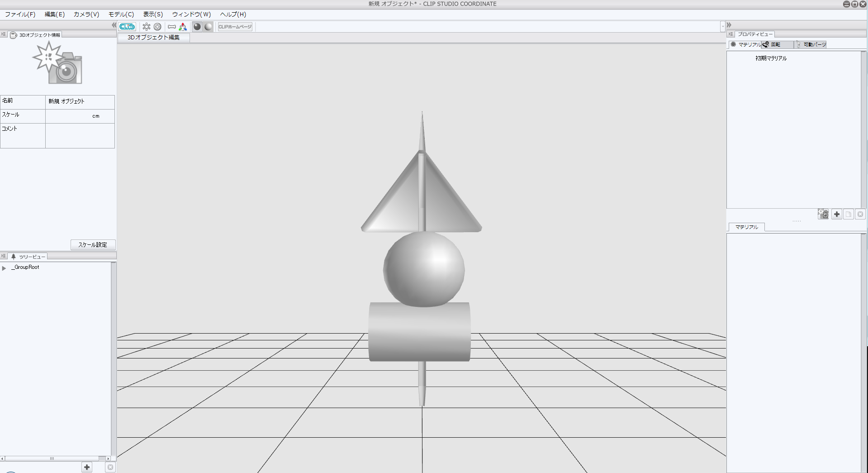868x473 pixels.
Task: Open the ツリービュー panel menu icon
Action: 4,256
